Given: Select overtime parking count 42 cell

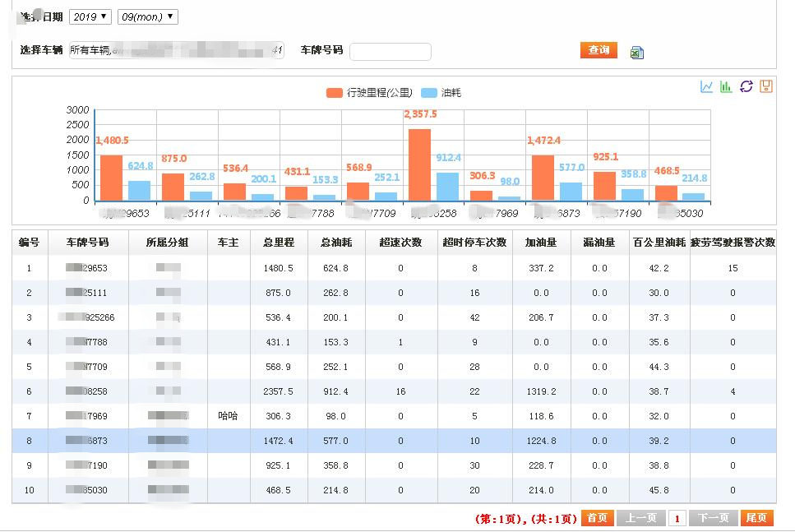Looking at the screenshot, I should point(474,317).
